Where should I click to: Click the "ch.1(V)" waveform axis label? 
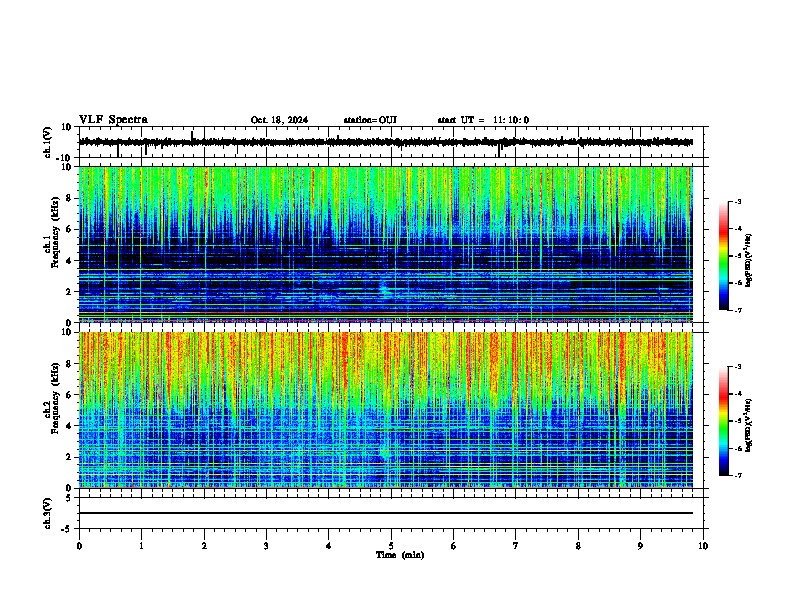click(48, 142)
